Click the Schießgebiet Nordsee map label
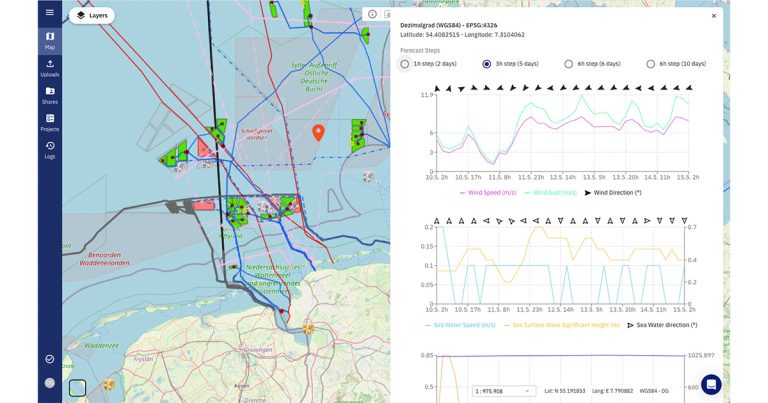The image size is (768, 403). tap(256, 135)
